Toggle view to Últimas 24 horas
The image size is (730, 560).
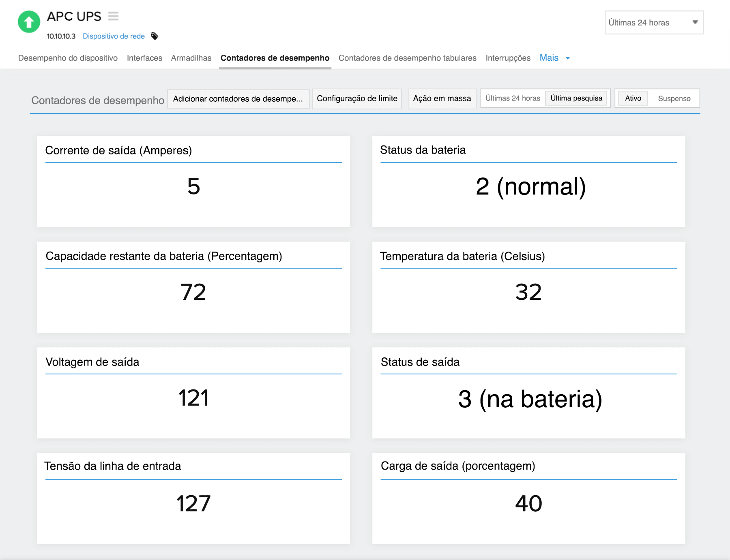pyautogui.click(x=513, y=98)
